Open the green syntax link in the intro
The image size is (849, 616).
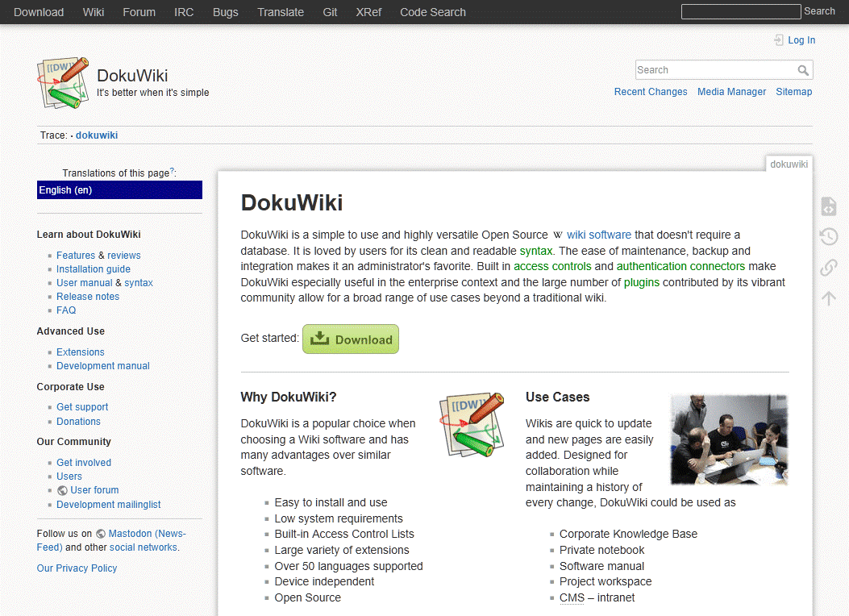536,252
